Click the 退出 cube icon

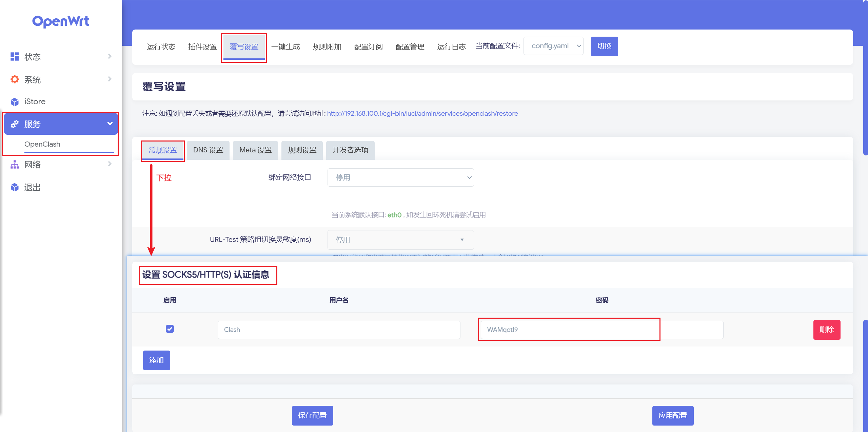click(x=15, y=187)
